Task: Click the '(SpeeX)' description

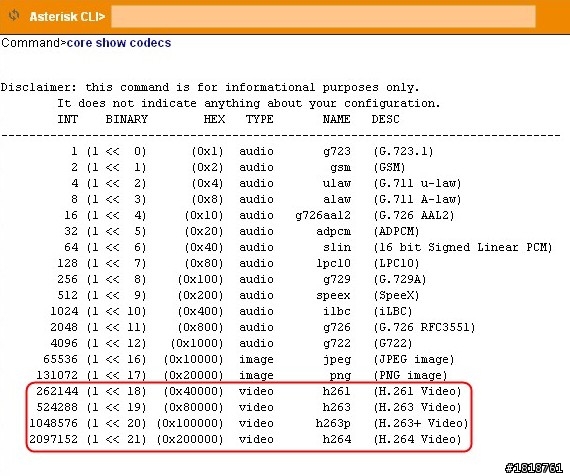Action: tap(397, 295)
